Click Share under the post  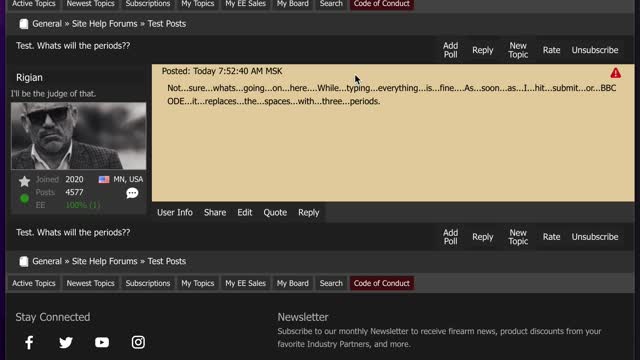[215, 213]
